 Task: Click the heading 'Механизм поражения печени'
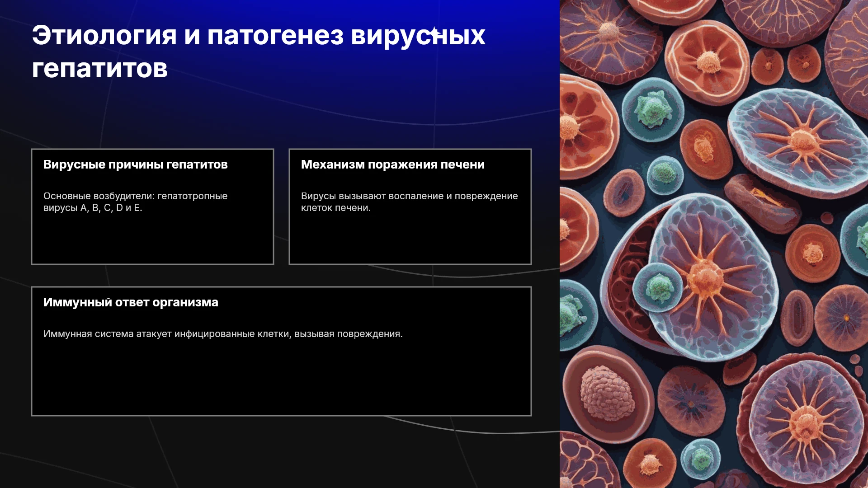tap(392, 164)
